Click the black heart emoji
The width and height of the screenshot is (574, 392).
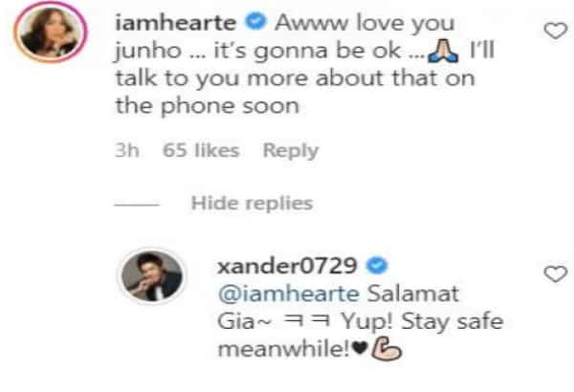tap(360, 348)
